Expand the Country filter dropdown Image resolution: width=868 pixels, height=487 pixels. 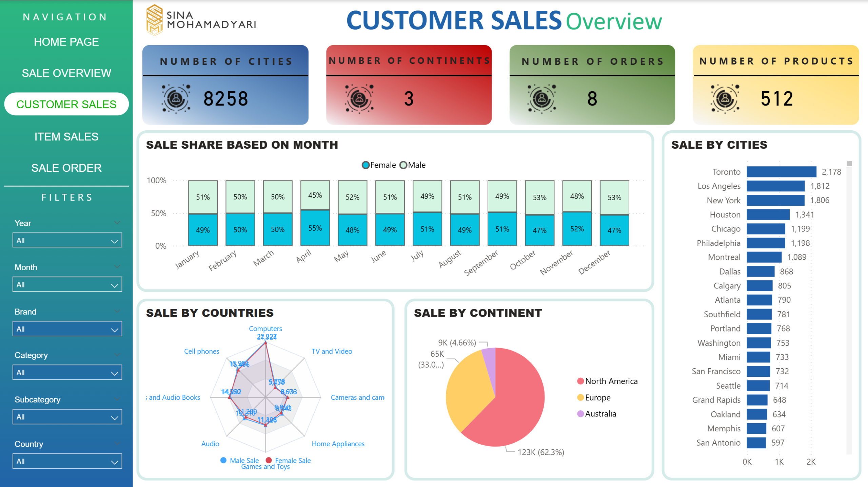[x=67, y=461]
